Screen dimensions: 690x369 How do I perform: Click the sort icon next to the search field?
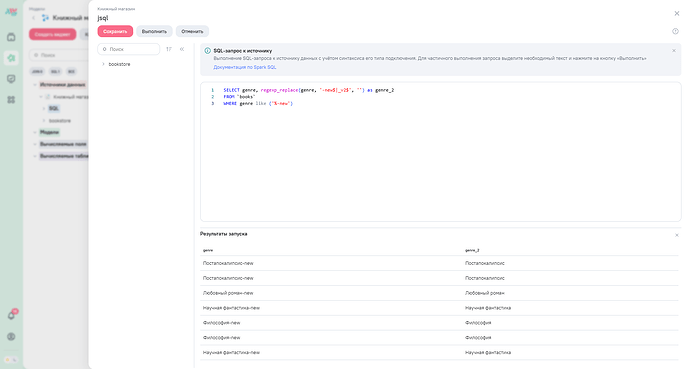(x=169, y=49)
